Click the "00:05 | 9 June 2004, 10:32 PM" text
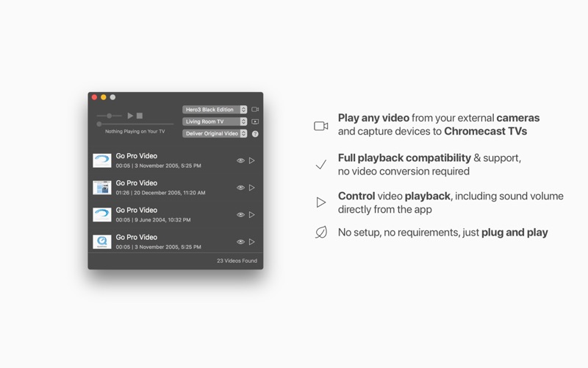This screenshot has width=588, height=368. [153, 219]
